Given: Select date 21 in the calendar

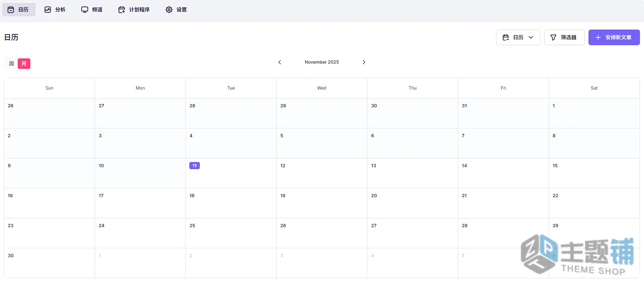Looking at the screenshot, I should [x=503, y=203].
